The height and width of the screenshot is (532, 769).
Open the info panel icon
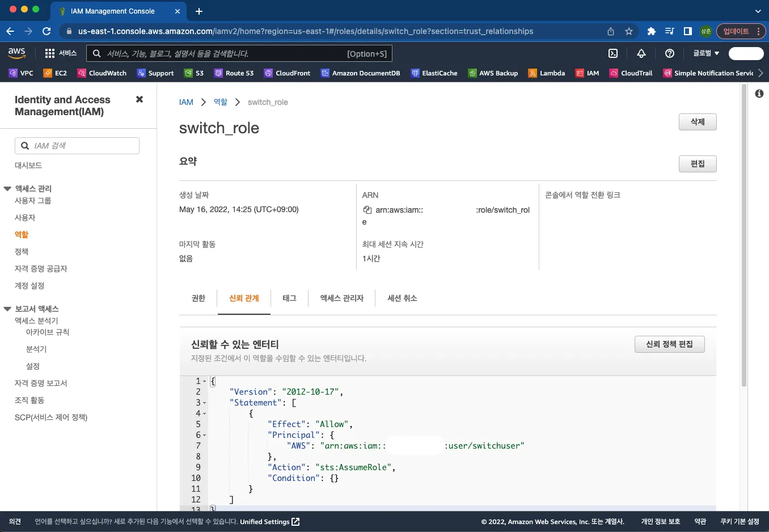[x=759, y=94]
